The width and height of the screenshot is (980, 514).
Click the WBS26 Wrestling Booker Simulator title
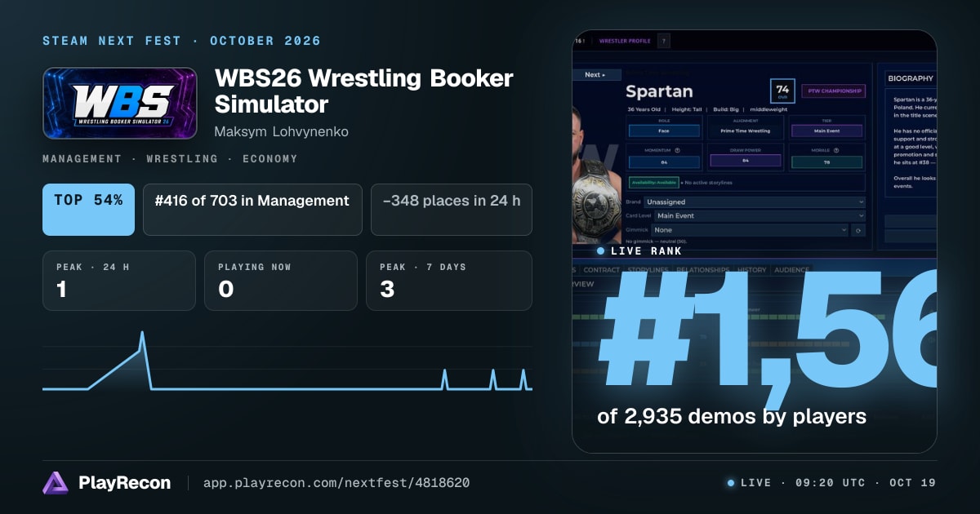click(x=364, y=91)
